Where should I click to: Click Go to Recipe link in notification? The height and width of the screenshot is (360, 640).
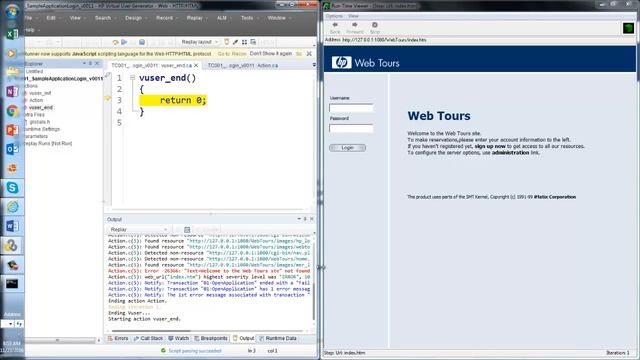[232, 53]
